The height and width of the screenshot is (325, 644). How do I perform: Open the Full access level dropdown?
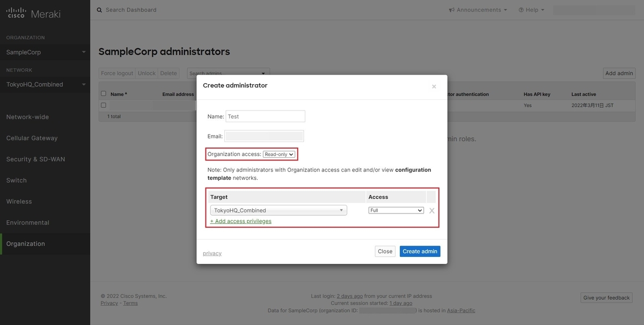[x=396, y=210]
